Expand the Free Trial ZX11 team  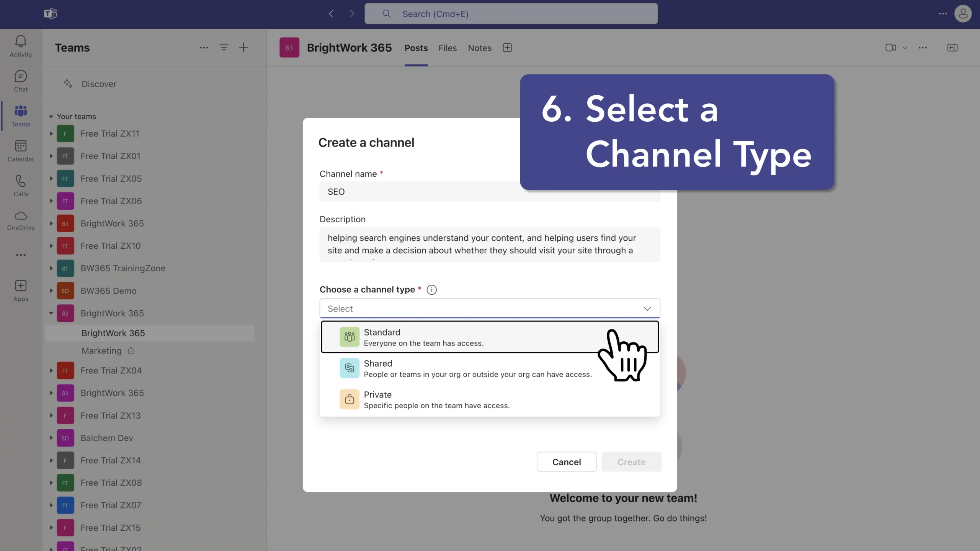[51, 134]
